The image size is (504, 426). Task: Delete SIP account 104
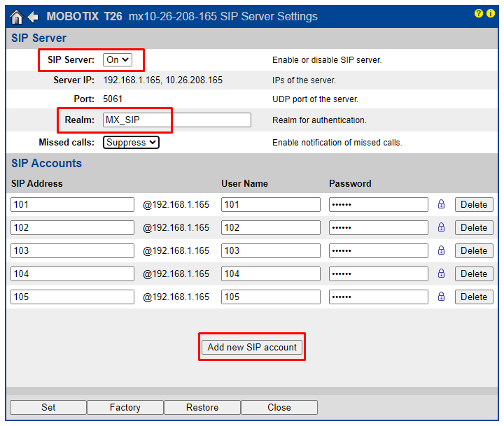pos(474,274)
